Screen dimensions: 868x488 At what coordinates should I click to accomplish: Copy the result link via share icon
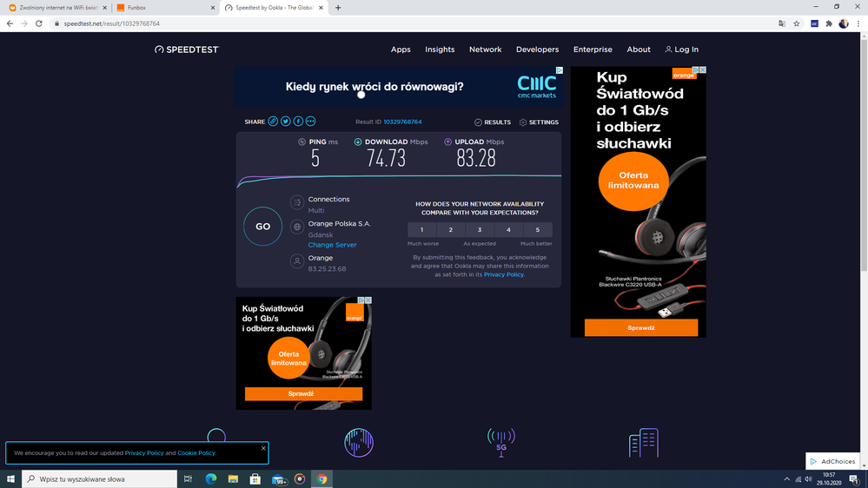pyautogui.click(x=273, y=122)
